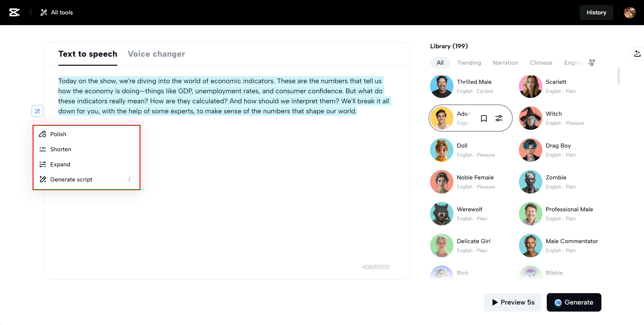Switch to the Voice changer tab

[156, 54]
